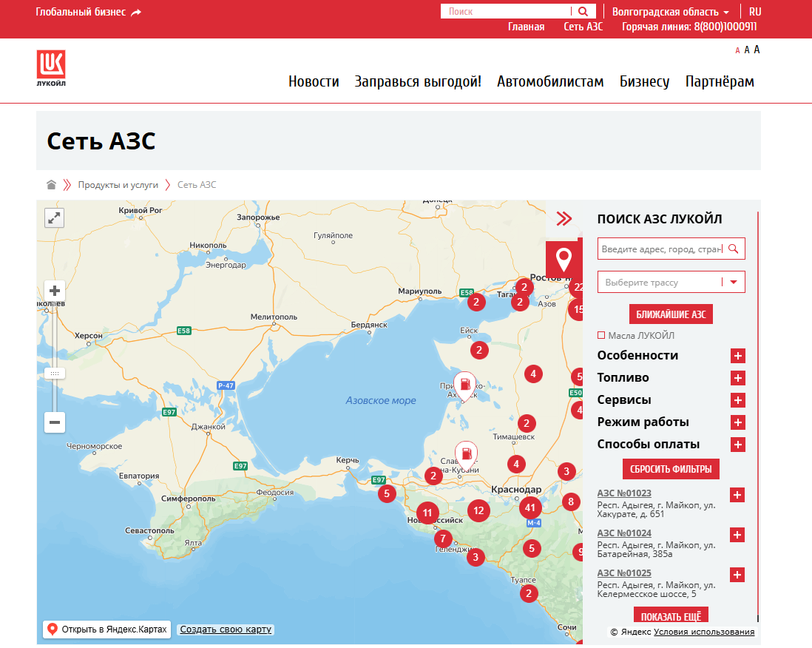Viewport: 812px width, 648px height.
Task: Click the ПОКАЗАТЬ ЕЩЁ button
Action: point(671,615)
